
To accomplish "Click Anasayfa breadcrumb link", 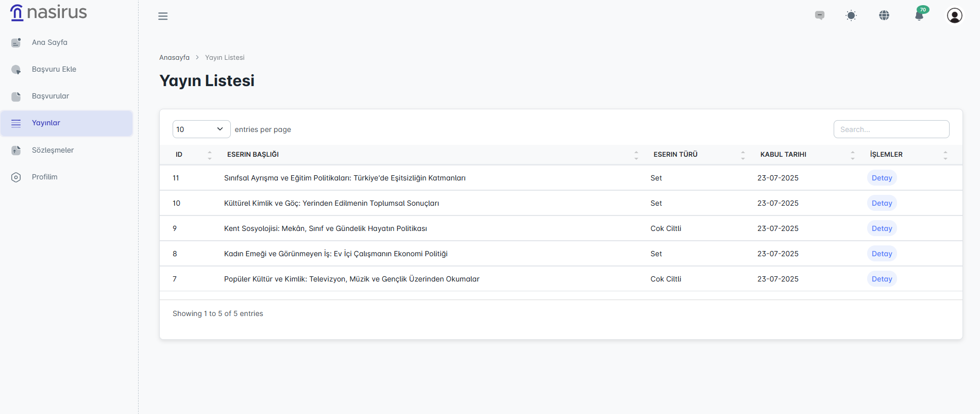I will coord(174,57).
